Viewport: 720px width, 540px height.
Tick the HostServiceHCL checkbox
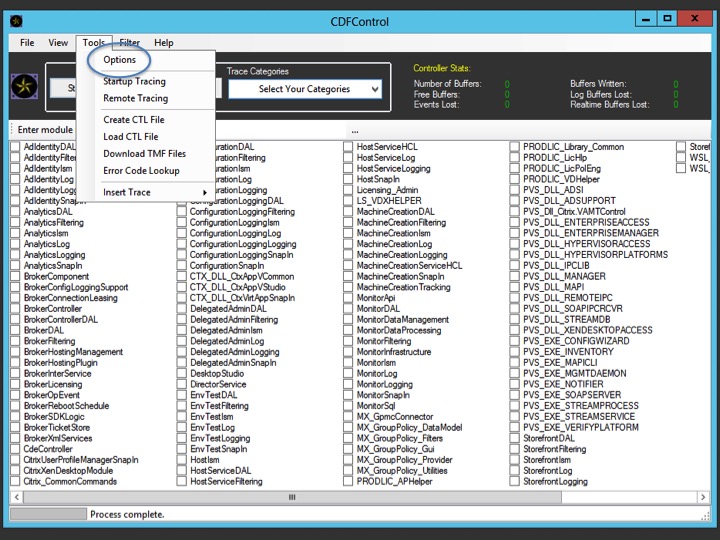coord(349,147)
